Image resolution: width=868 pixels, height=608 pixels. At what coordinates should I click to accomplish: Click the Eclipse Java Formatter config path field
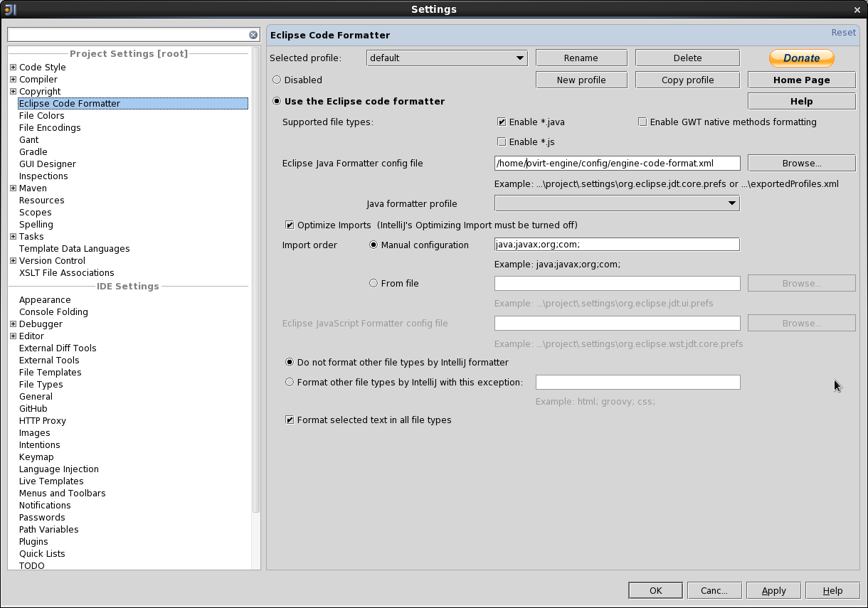click(x=617, y=164)
